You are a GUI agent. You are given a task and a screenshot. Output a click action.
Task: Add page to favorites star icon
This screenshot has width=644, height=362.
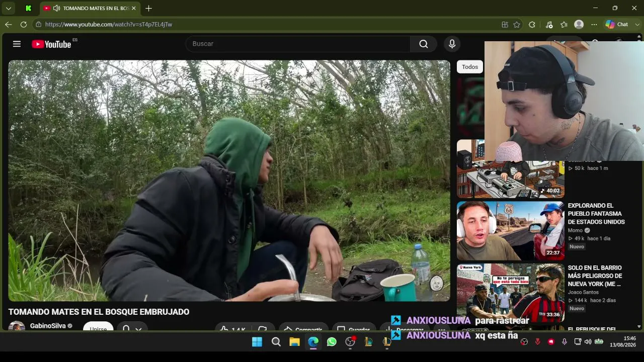(517, 24)
